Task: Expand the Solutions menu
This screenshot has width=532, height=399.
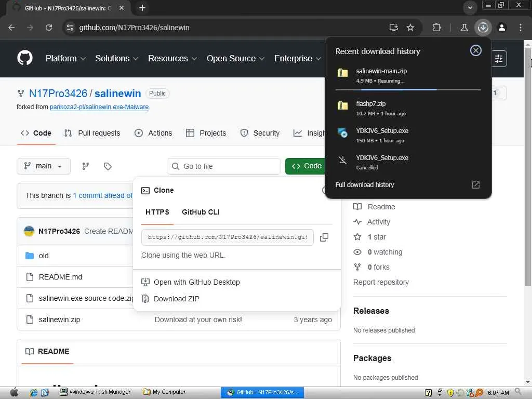Action: (x=116, y=58)
